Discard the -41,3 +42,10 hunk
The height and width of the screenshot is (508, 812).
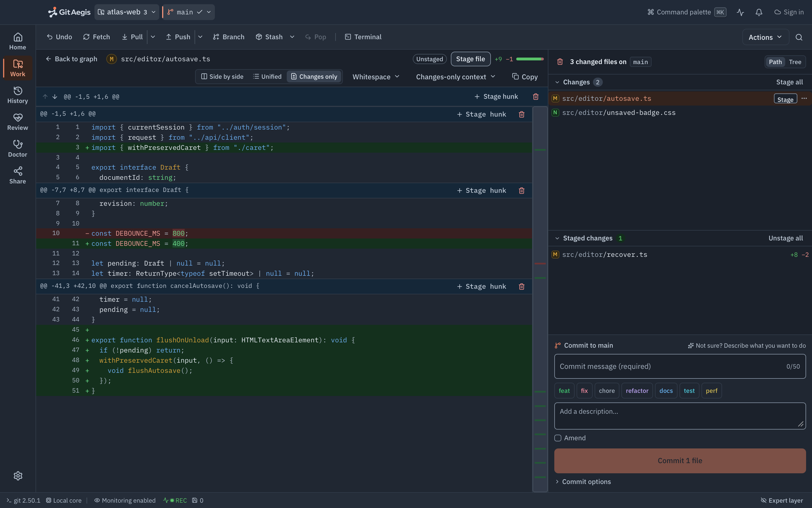click(522, 286)
